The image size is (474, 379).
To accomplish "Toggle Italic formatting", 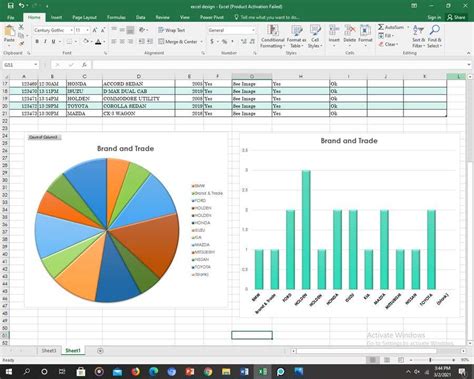I will point(45,42).
